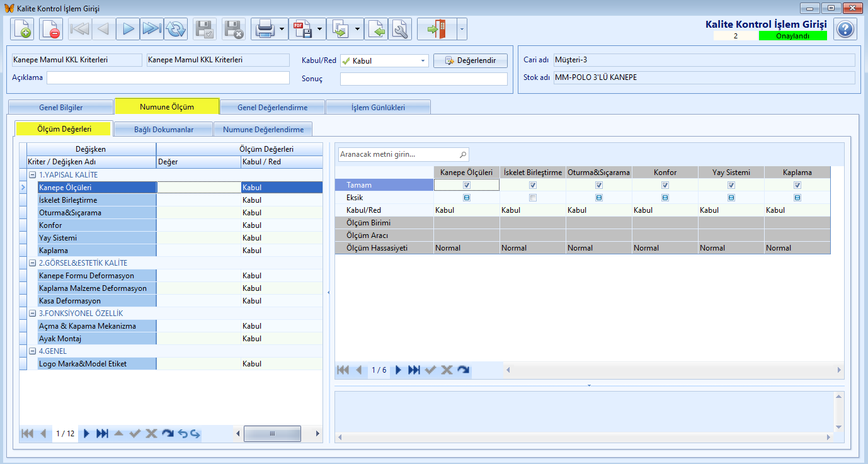Open the exit door dropdown arrow
Screen dimensions: 868x464
(x=462, y=29)
